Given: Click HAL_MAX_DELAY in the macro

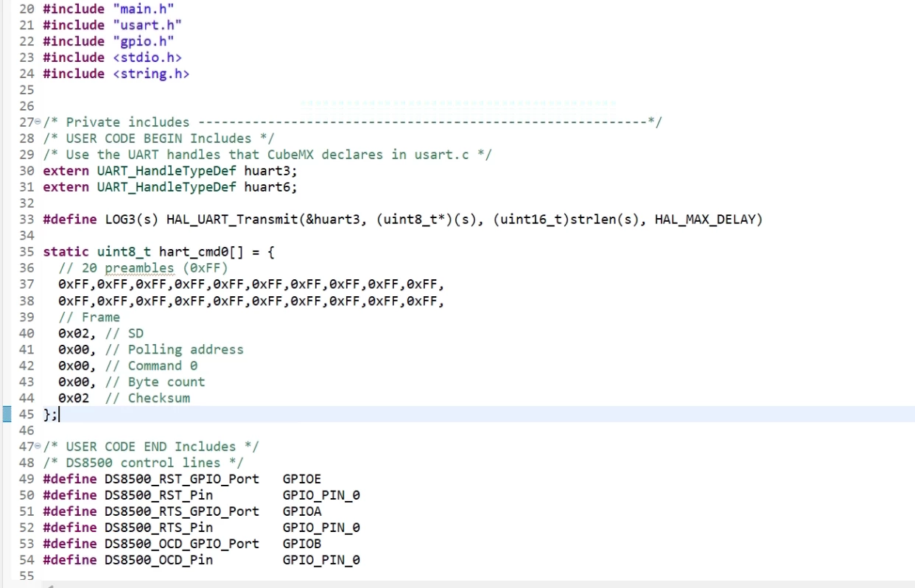Looking at the screenshot, I should pyautogui.click(x=704, y=220).
